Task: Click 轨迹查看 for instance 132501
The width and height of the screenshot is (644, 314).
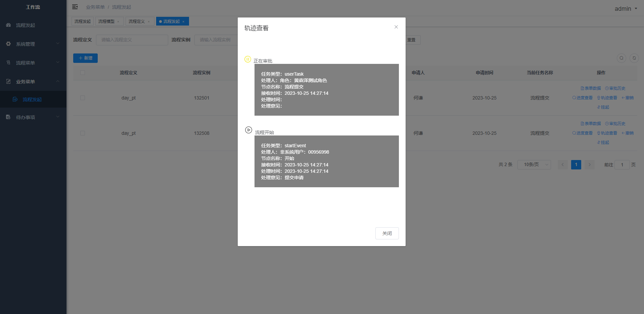Action: [607, 98]
